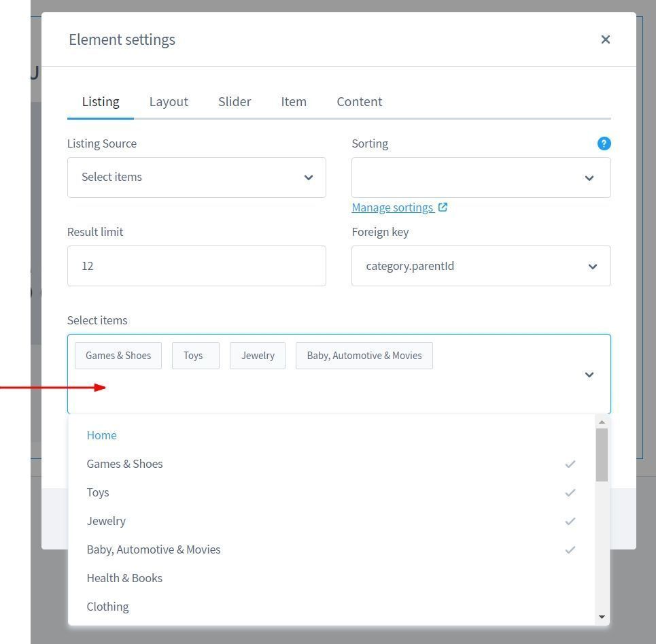The height and width of the screenshot is (644, 656).
Task: Deselect Baby, Automotive & Movies option
Action: click(x=154, y=549)
